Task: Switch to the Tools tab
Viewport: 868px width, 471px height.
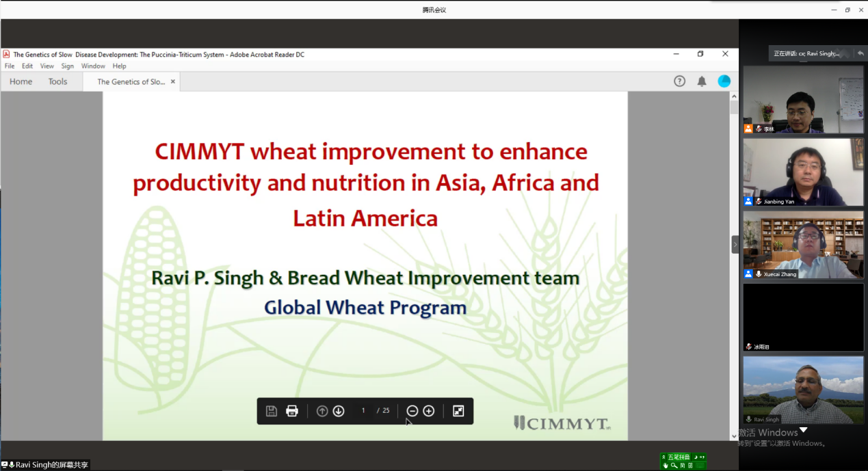Action: pos(57,81)
